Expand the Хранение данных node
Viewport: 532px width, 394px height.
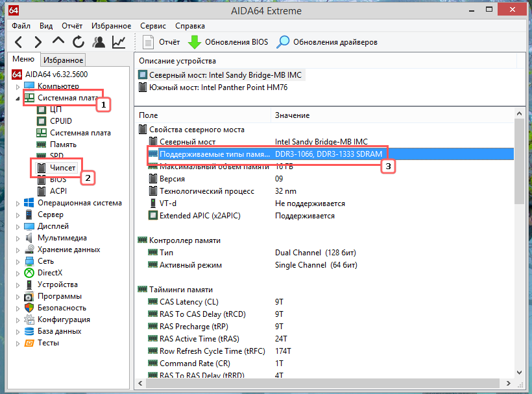click(x=18, y=250)
